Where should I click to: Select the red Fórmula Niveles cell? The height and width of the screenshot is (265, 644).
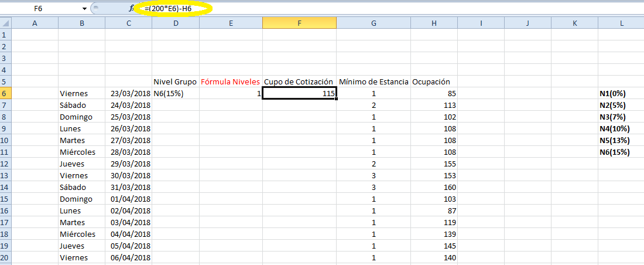pos(230,81)
